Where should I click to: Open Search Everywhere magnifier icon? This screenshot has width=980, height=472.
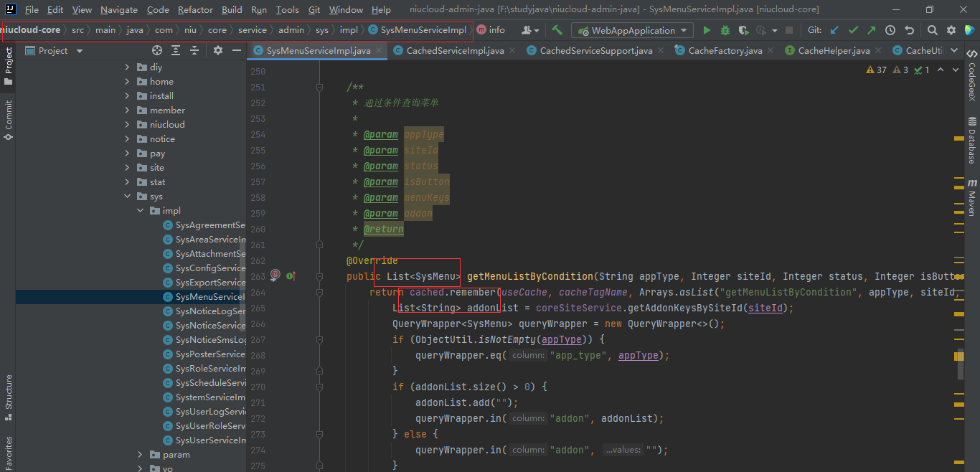coord(932,30)
